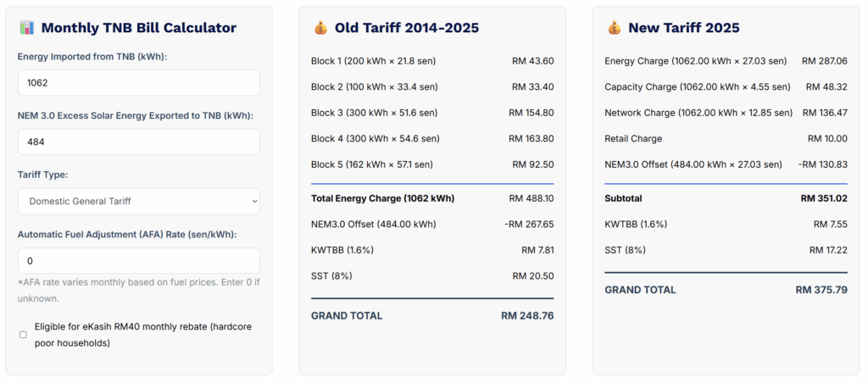Click the Monthly TNB Bill Calculator heading

[x=138, y=28]
